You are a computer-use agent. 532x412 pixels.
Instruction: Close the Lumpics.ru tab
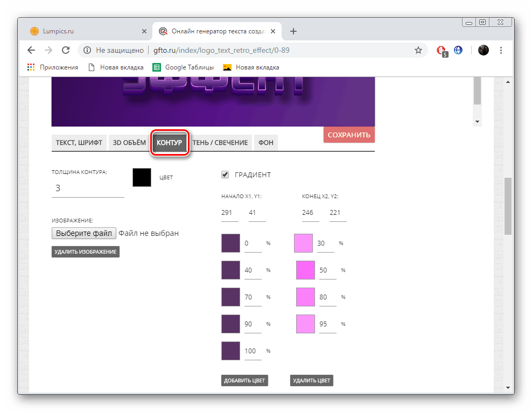(x=144, y=31)
